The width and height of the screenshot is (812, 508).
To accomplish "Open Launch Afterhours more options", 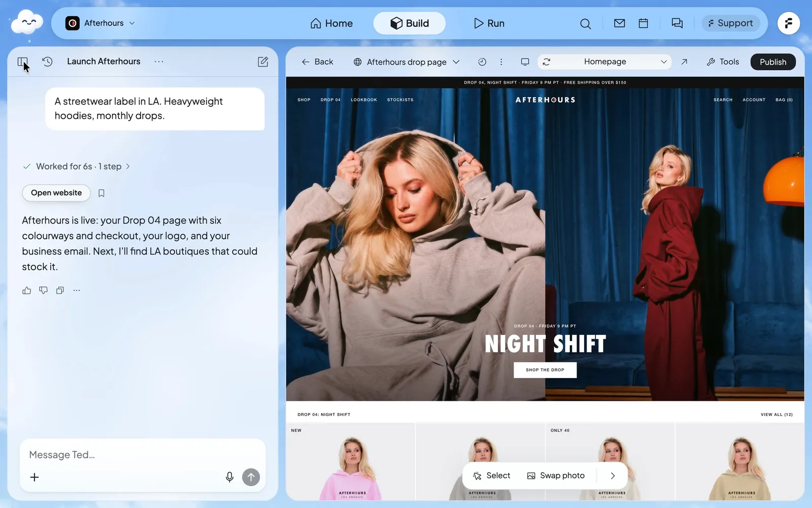I will [159, 61].
